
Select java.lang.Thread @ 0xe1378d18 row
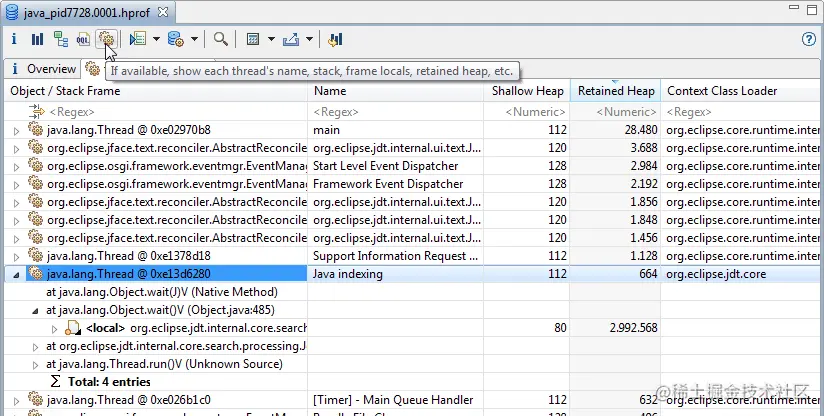(414, 256)
